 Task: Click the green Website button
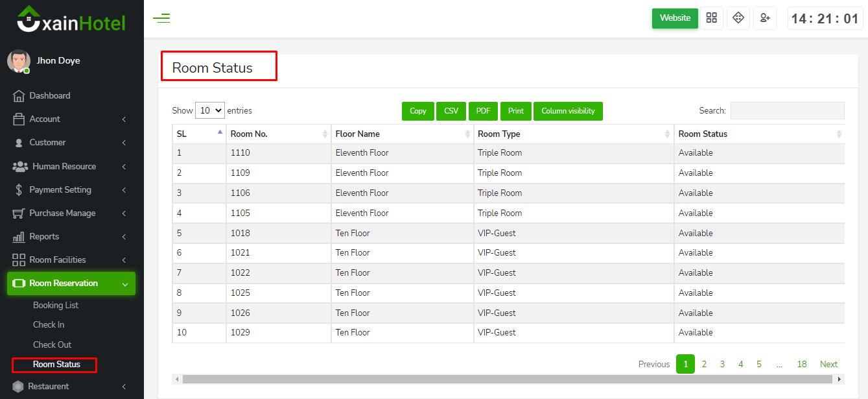tap(675, 18)
